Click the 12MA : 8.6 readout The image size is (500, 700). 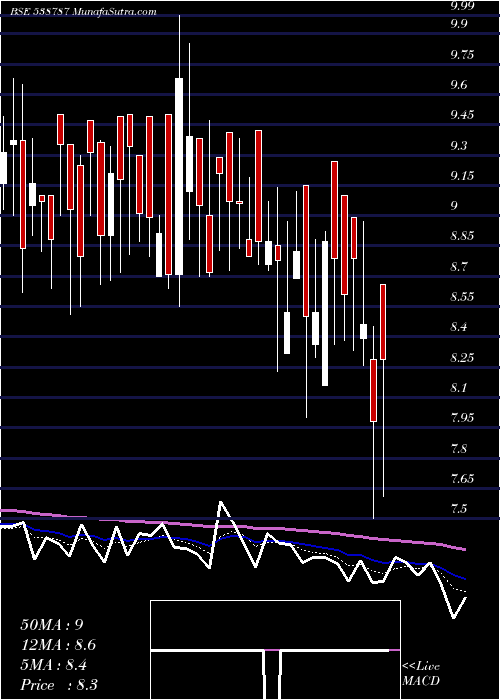click(x=58, y=645)
